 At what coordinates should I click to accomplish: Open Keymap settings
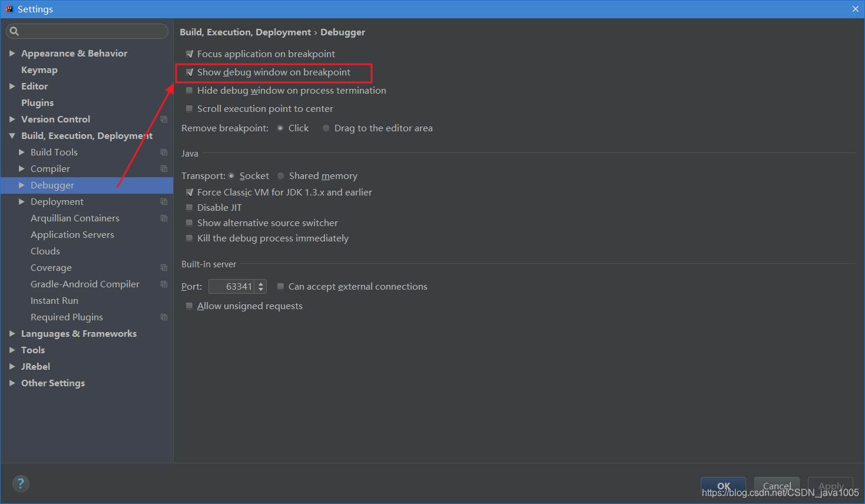39,70
